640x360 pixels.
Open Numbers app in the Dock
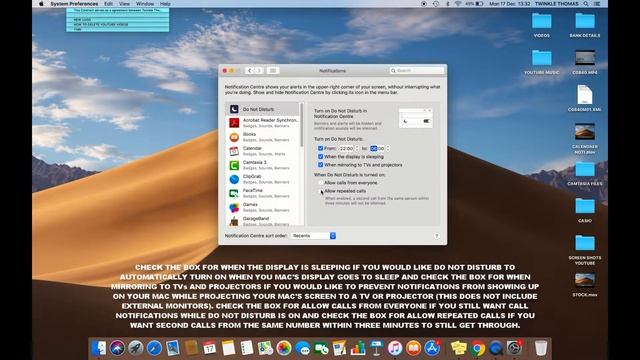358,348
